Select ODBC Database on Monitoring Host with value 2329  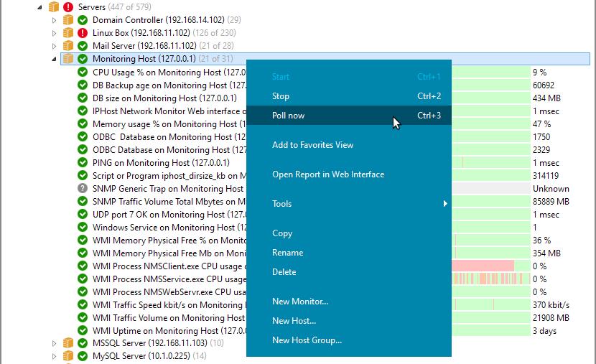[x=169, y=150]
